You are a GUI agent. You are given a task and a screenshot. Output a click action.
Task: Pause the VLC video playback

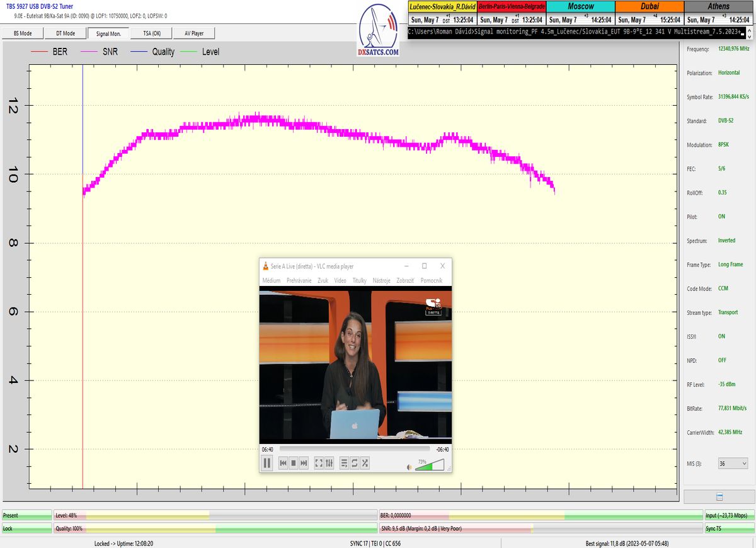coord(267,463)
